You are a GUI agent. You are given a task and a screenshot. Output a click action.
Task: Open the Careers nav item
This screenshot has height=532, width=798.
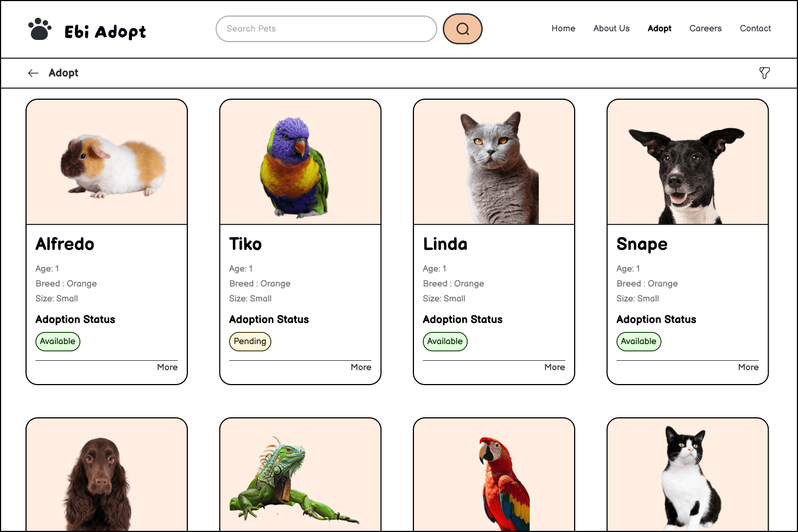[705, 28]
